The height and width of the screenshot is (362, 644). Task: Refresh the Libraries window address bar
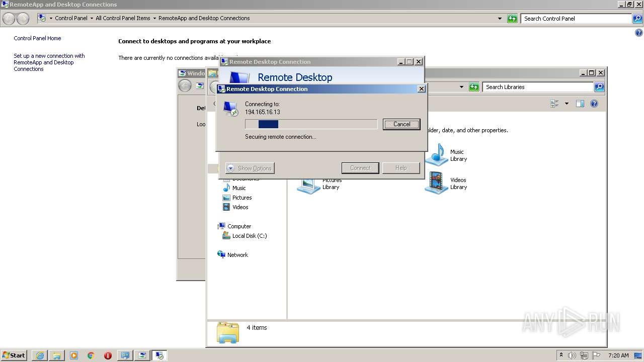(474, 87)
